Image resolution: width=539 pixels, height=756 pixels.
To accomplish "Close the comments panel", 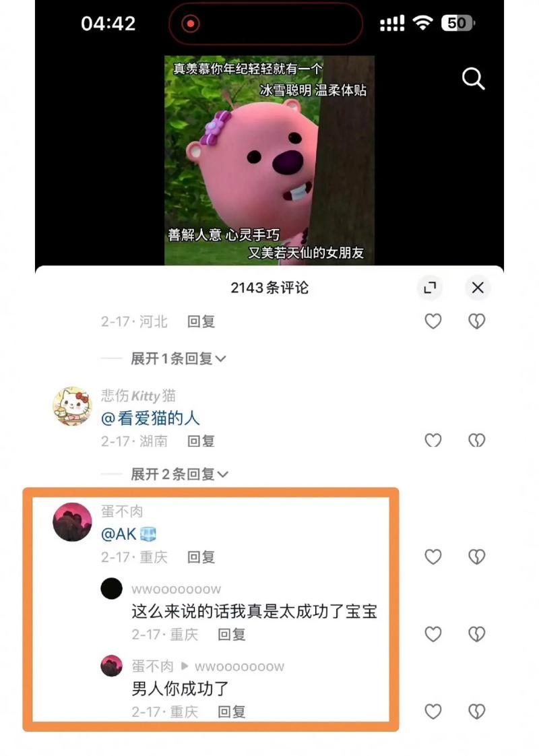I will point(478,288).
